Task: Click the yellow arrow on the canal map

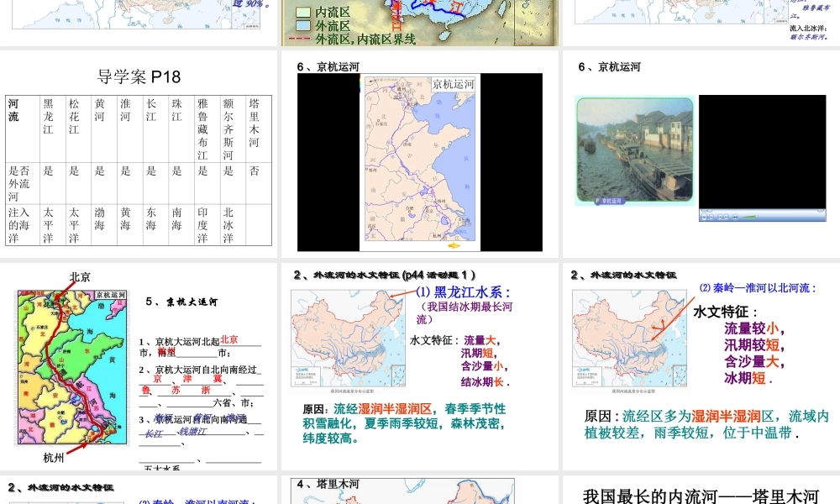Action: pos(454,245)
